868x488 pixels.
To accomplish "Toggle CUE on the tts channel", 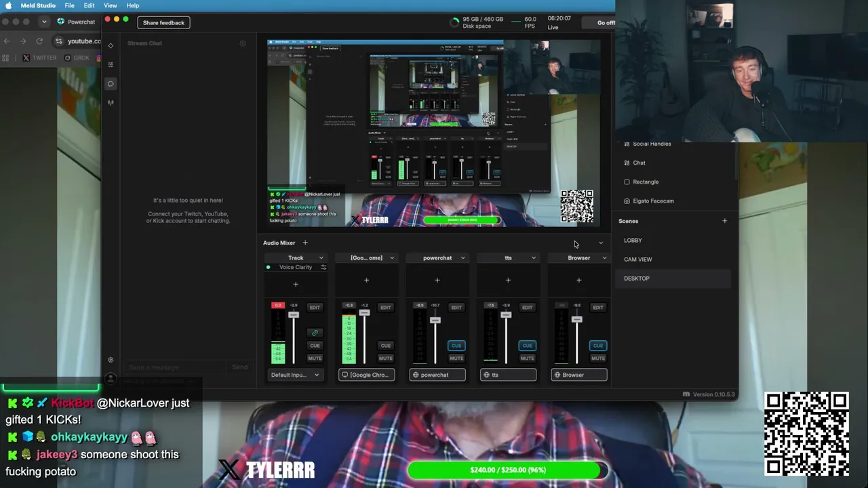I will (x=527, y=346).
